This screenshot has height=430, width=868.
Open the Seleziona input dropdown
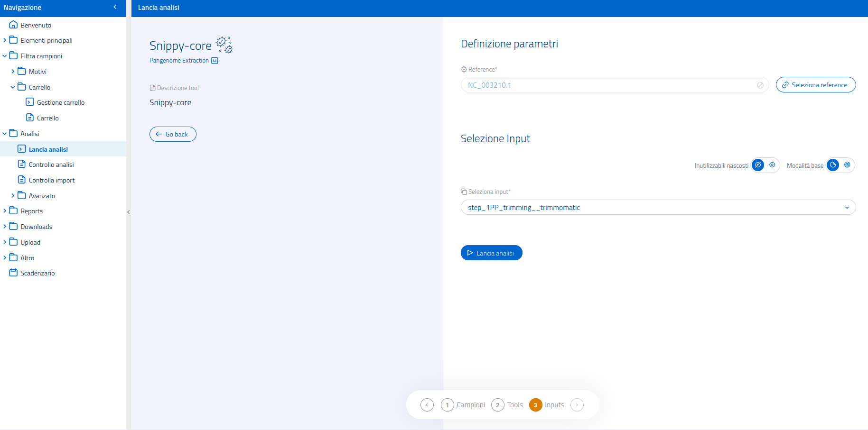(658, 207)
